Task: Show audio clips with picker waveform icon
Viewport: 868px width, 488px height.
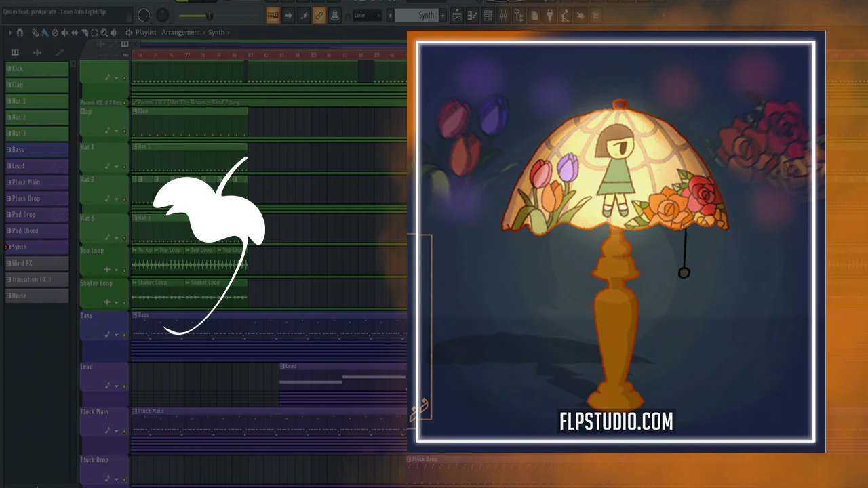Action: (x=37, y=52)
